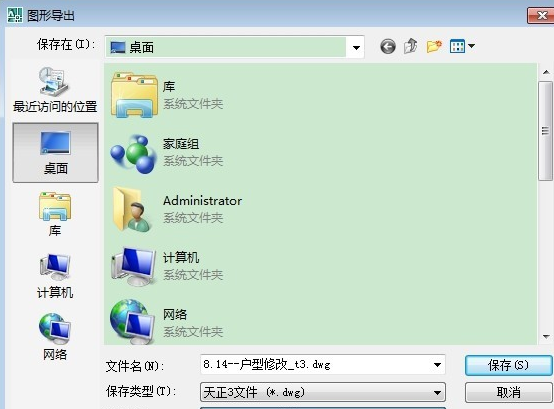Click the file list scroll up arrow
This screenshot has height=409, width=554.
[546, 72]
